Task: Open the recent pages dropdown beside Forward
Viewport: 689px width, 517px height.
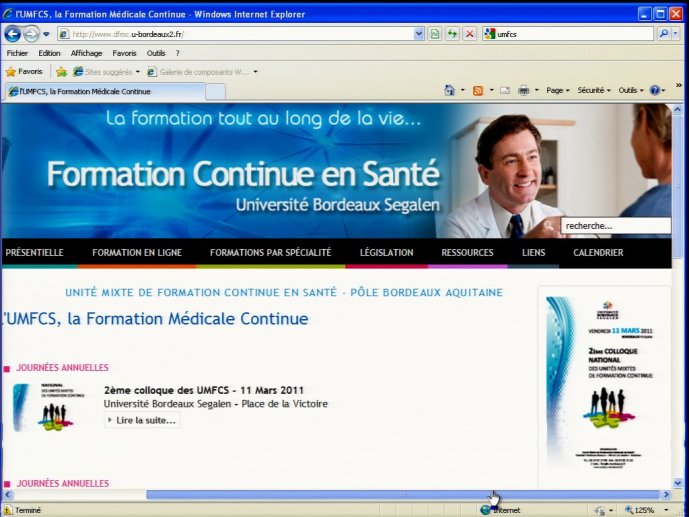Action: pyautogui.click(x=46, y=34)
